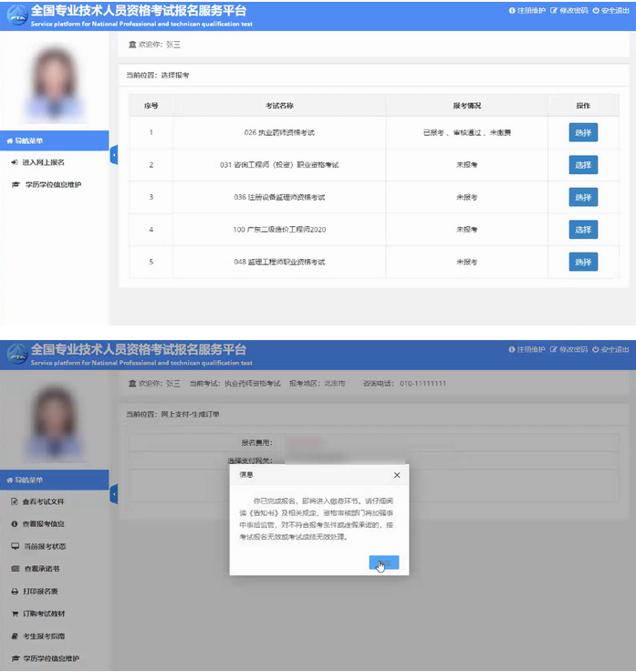Image resolution: width=636 pixels, height=672 pixels.
Task: Click the info icon next to 查看报考信息
Action: [x=15, y=524]
